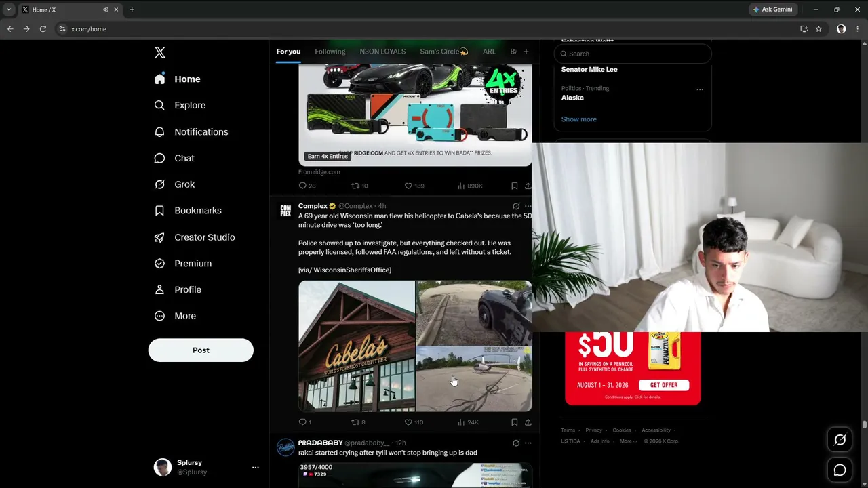Open more options on the Complex post
The image size is (868, 488).
point(528,206)
